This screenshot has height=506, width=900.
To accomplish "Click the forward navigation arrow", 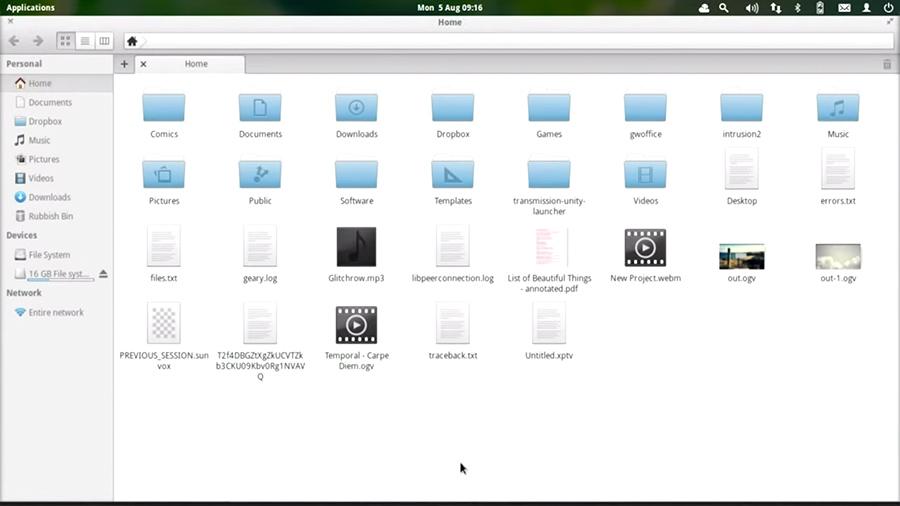I will pyautogui.click(x=38, y=41).
